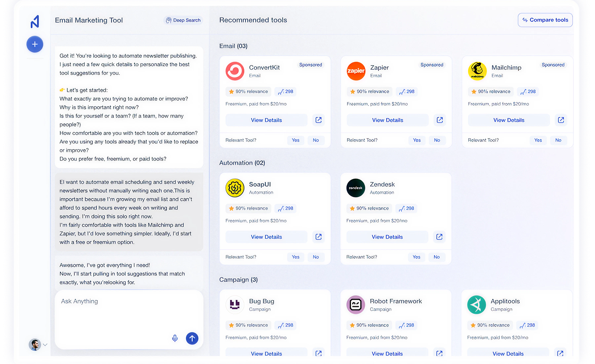The image size is (595, 364).
Task: View Details for Zapier
Action: tap(387, 120)
